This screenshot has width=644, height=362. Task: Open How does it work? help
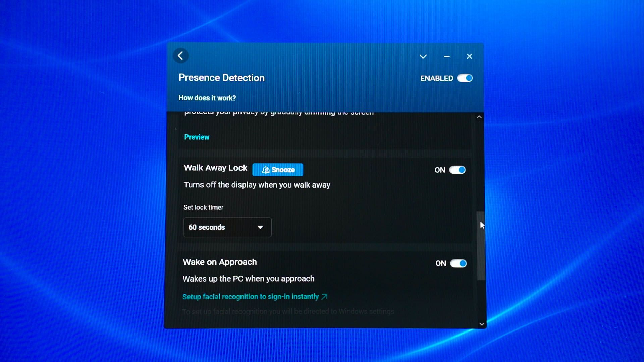click(207, 98)
